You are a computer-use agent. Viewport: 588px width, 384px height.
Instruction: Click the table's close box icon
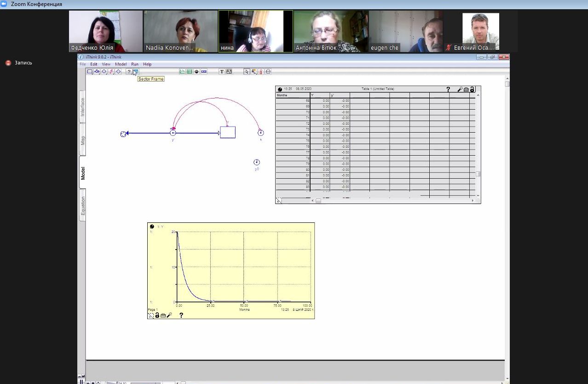279,200
